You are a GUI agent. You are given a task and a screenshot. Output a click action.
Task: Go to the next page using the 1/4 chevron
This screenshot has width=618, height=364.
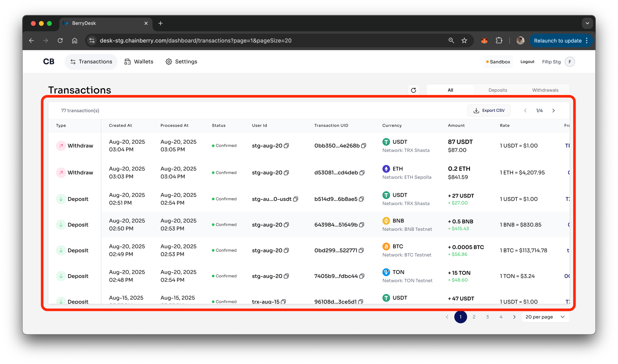(x=553, y=110)
